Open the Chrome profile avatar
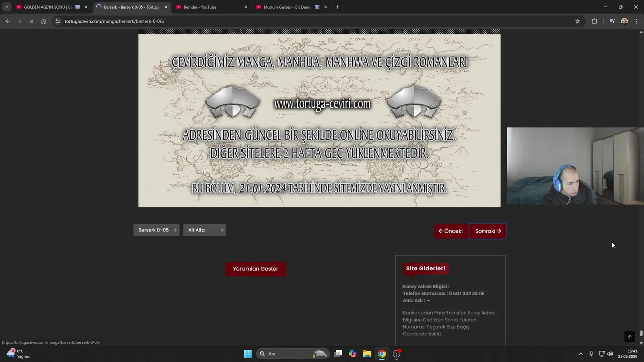The image size is (644, 362). pos(624,21)
